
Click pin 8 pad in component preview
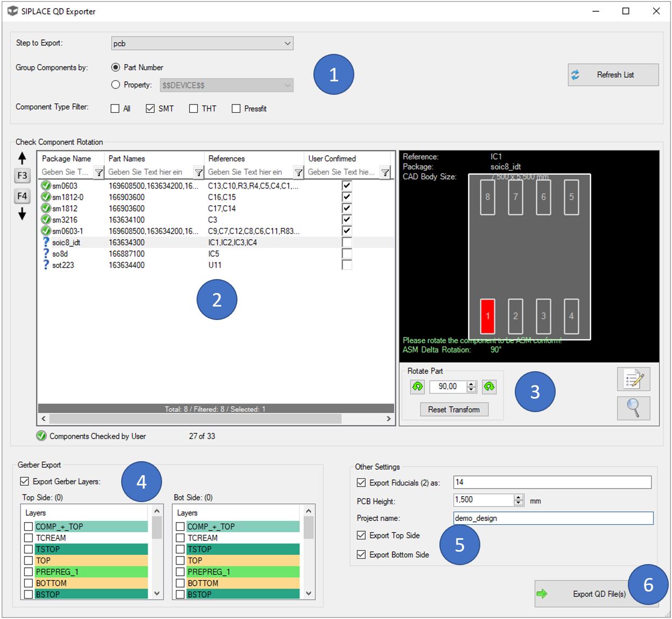coord(487,197)
